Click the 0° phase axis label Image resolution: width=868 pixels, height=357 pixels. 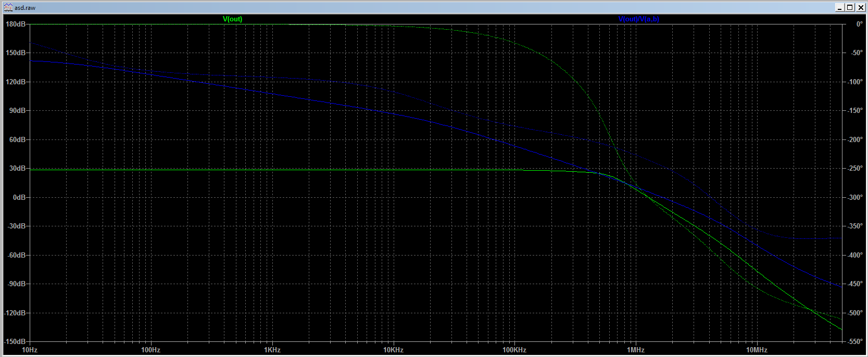click(860, 24)
